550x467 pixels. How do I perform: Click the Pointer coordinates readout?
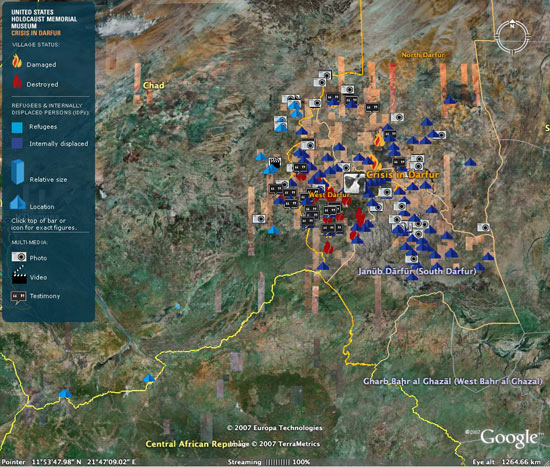69,462
